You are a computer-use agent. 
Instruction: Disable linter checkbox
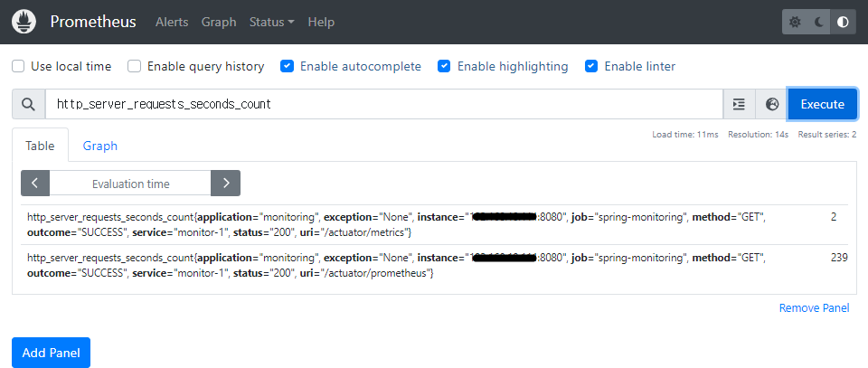[x=591, y=66]
